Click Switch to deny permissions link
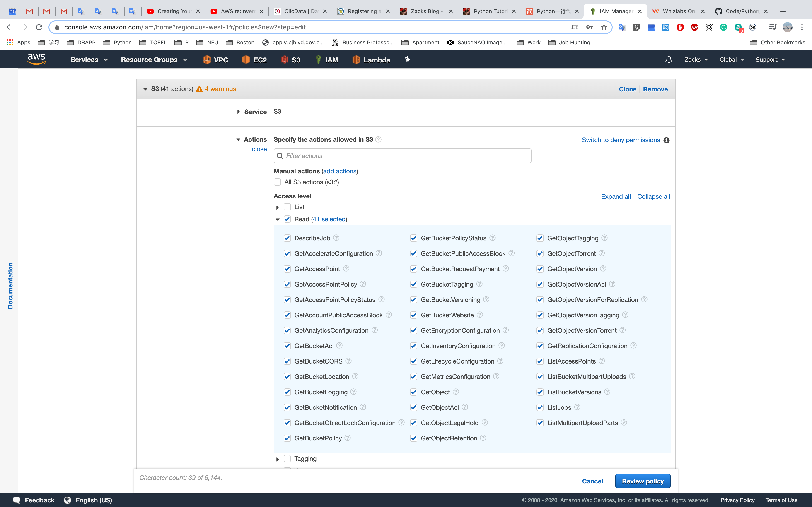 click(621, 140)
